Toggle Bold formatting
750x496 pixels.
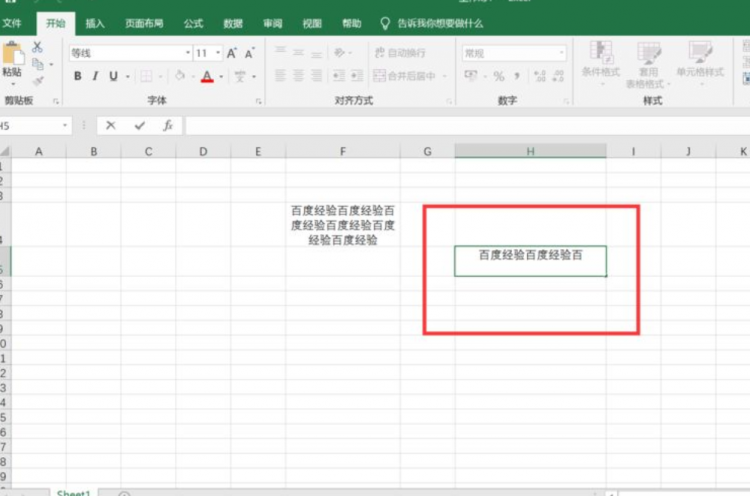[x=77, y=76]
